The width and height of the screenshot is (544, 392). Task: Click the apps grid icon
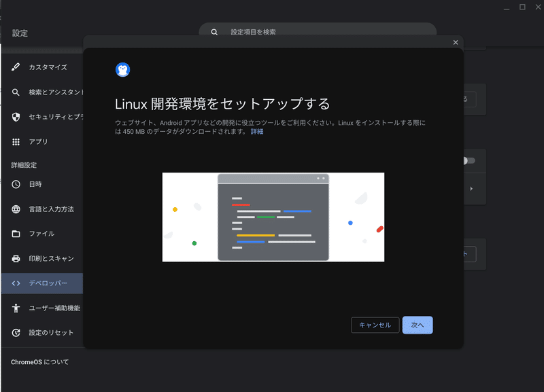point(16,142)
